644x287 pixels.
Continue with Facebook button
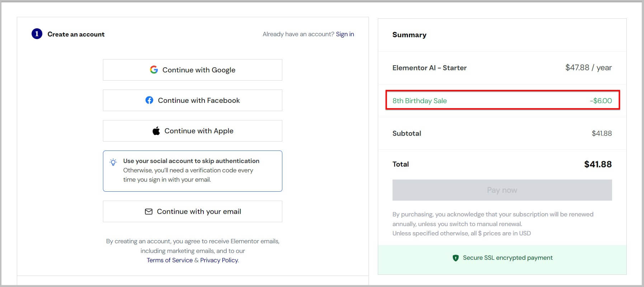pos(192,100)
